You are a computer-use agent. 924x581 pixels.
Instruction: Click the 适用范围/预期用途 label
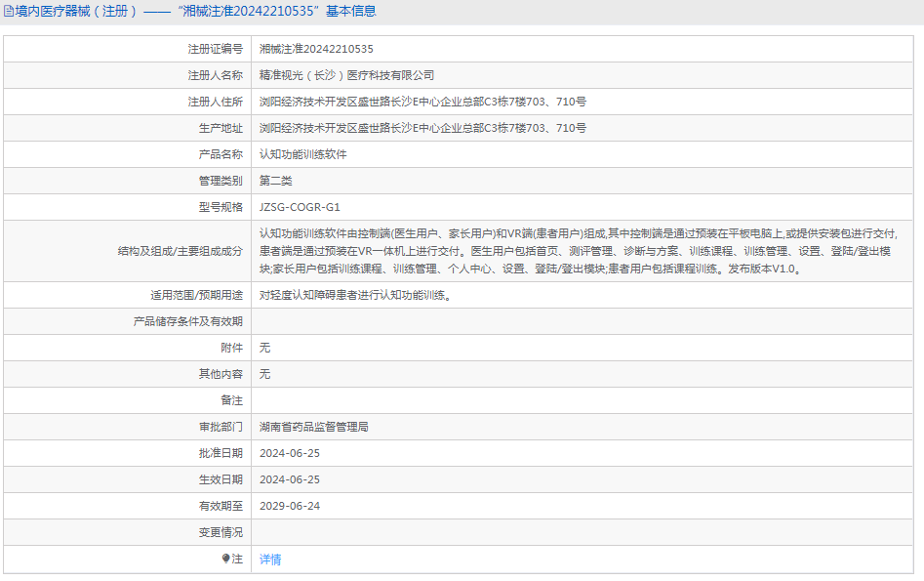tap(196, 295)
